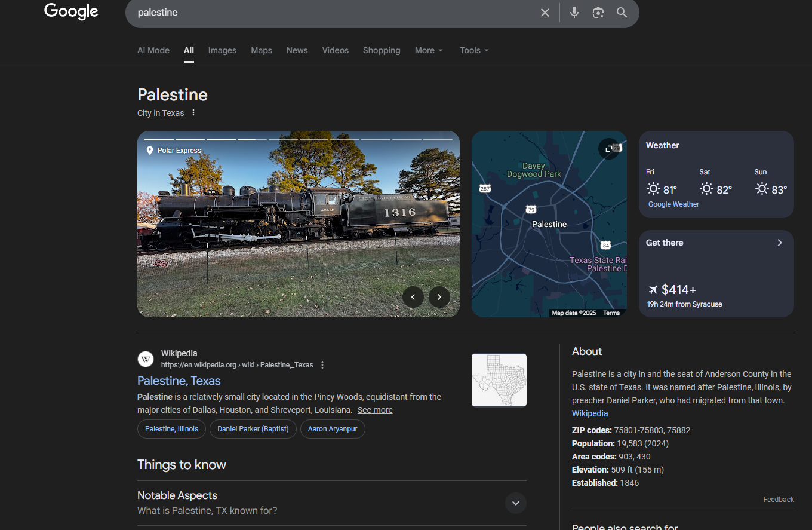Image resolution: width=812 pixels, height=530 pixels.
Task: Go to the Google homepage logo
Action: [71, 12]
